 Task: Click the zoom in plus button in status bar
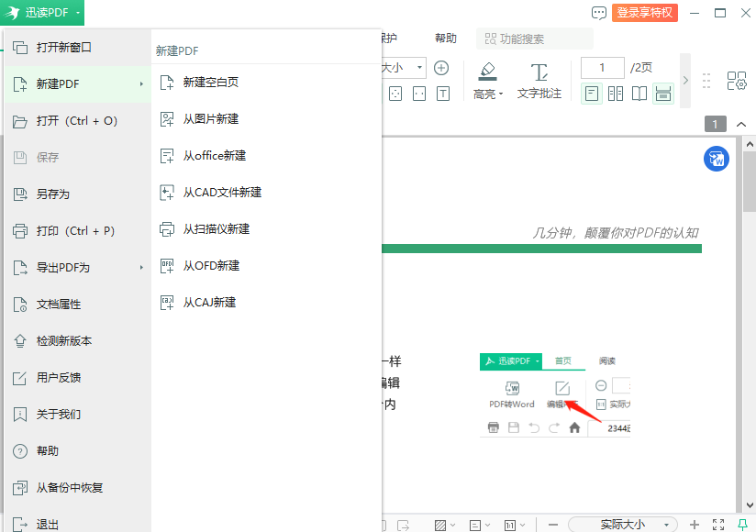[695, 525]
